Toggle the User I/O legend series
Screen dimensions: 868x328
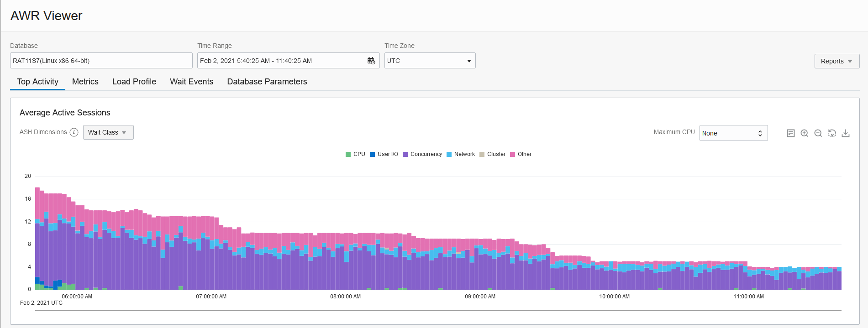(x=384, y=154)
